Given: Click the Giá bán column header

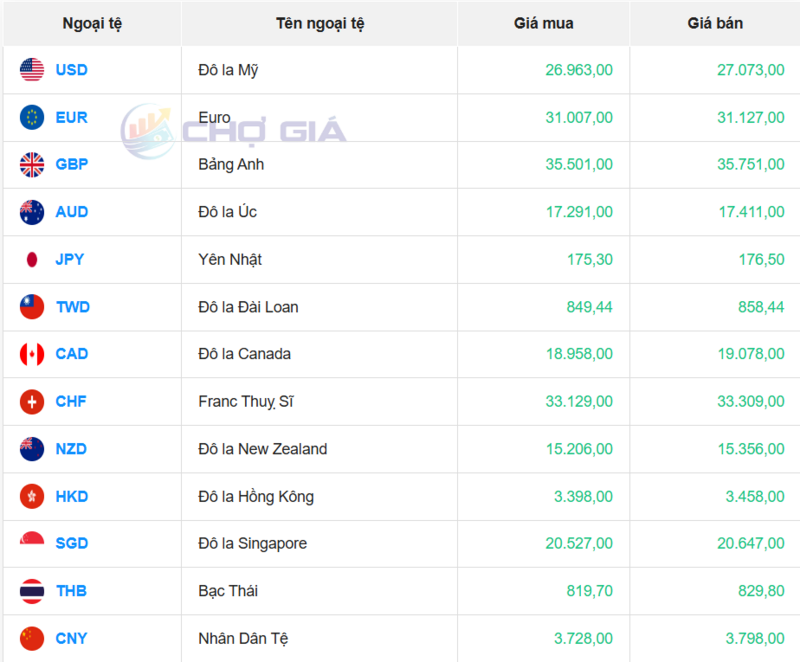Looking at the screenshot, I should tap(715, 23).
